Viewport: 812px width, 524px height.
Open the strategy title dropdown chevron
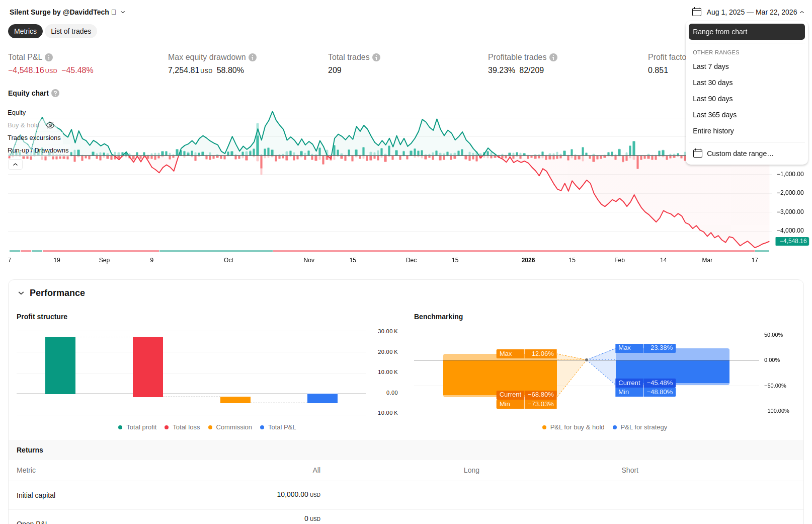click(x=123, y=12)
